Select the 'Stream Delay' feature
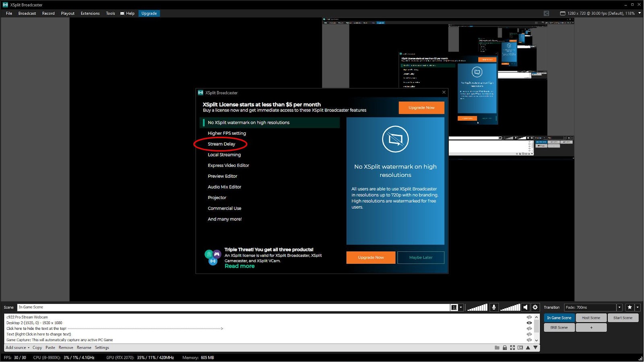Screen dimensions: 644x362 pyautogui.click(x=221, y=144)
